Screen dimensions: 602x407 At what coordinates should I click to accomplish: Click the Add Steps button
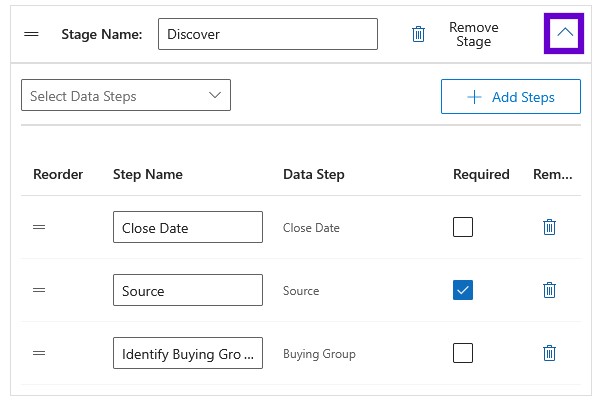(x=511, y=97)
